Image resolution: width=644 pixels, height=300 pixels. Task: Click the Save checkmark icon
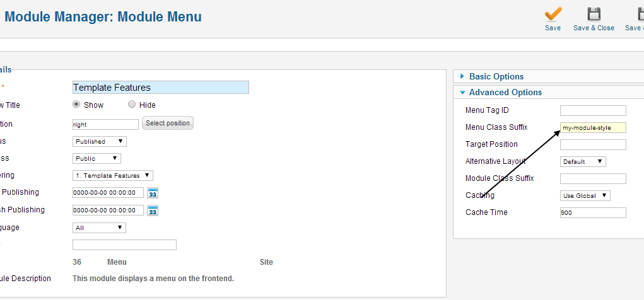pyautogui.click(x=553, y=14)
